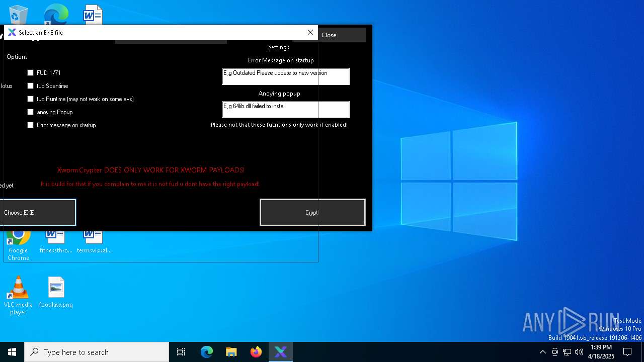Click the Choose EXE button

click(38, 213)
